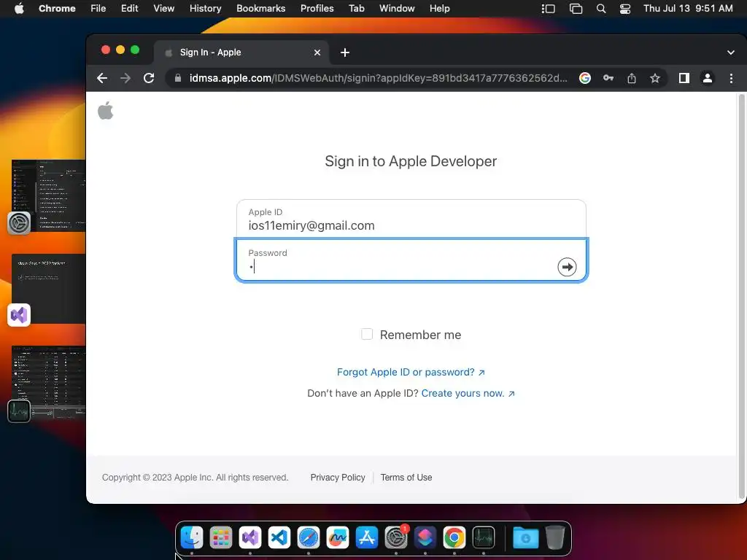747x560 pixels.
Task: Share this page using the share icon
Action: pos(632,78)
